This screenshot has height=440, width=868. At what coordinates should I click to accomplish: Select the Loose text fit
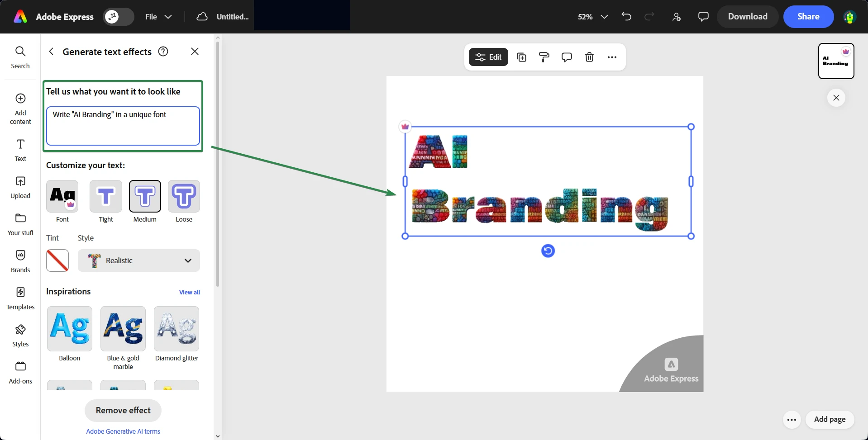coord(184,196)
